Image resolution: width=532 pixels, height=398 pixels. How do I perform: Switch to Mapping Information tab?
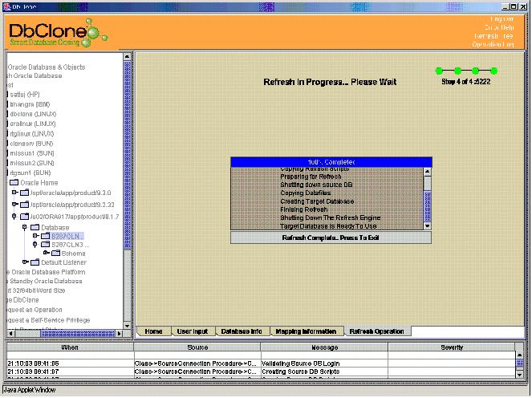point(306,331)
